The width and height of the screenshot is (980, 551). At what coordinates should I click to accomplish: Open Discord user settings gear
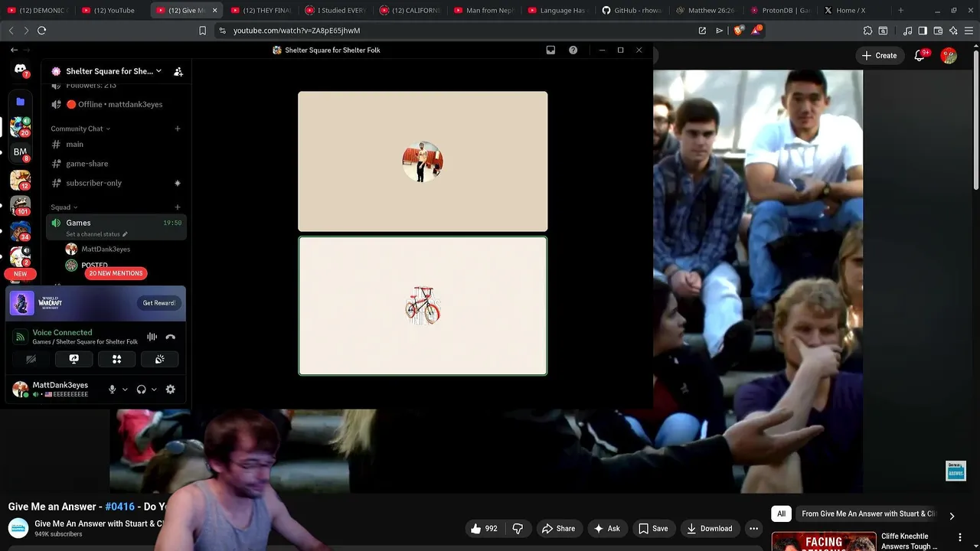[x=170, y=390]
